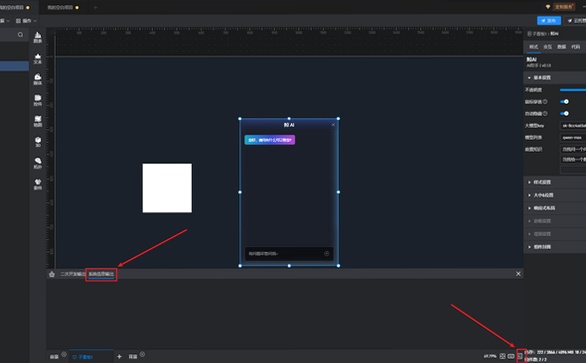The height and width of the screenshot is (363, 586).
Task: Toggle the first switch in basic settings
Action: pos(564,102)
